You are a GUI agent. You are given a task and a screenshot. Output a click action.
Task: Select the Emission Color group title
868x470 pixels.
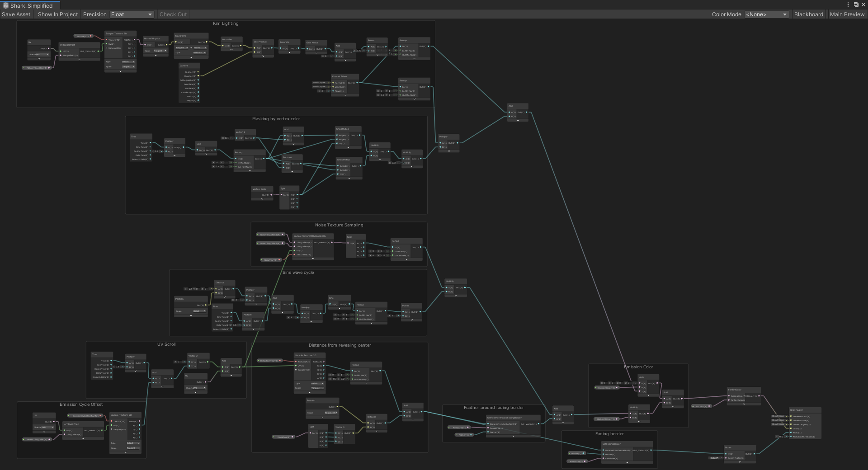click(x=638, y=367)
